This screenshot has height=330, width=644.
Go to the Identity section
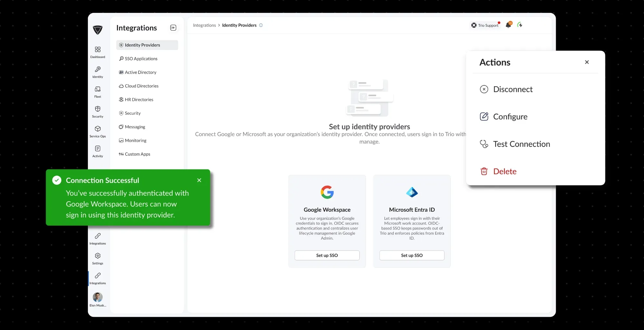point(98,72)
